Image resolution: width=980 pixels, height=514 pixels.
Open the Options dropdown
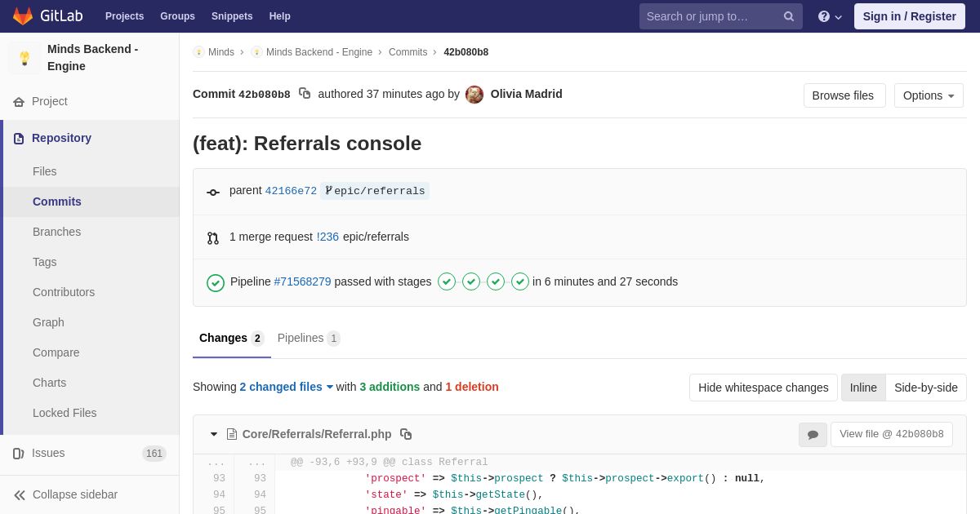click(929, 95)
